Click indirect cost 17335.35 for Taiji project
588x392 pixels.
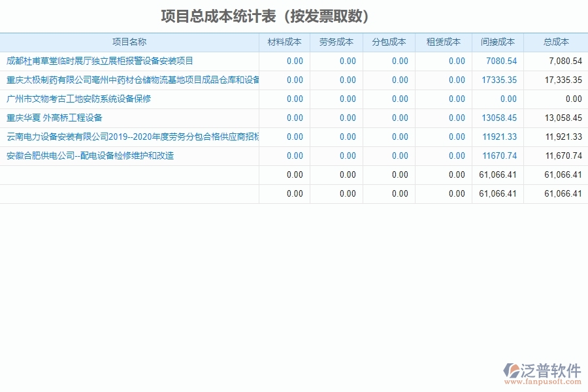pos(500,80)
